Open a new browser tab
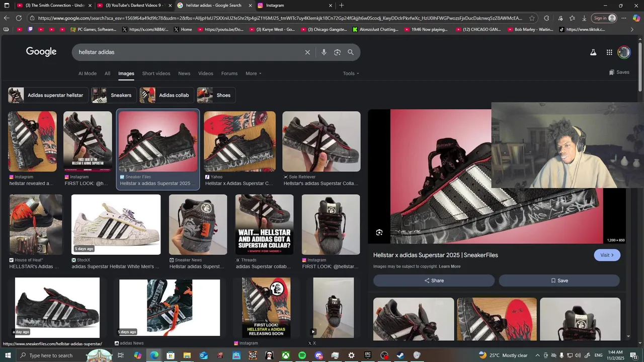Image resolution: width=644 pixels, height=362 pixels. coord(342,6)
